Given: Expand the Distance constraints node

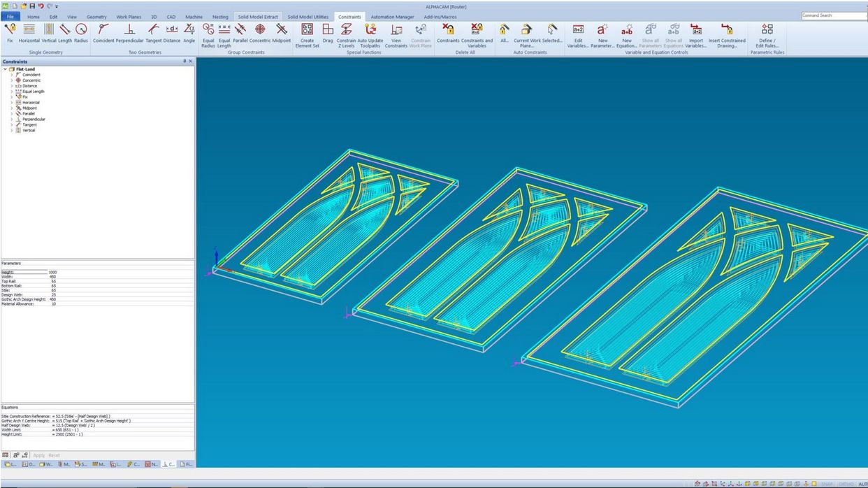Looking at the screenshot, I should (11, 86).
